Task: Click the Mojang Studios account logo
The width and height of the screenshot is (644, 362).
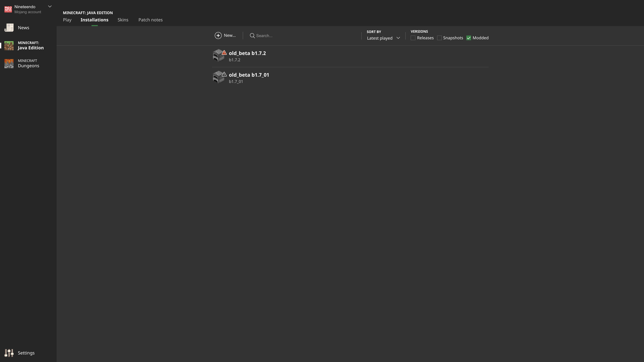Action: tap(8, 9)
